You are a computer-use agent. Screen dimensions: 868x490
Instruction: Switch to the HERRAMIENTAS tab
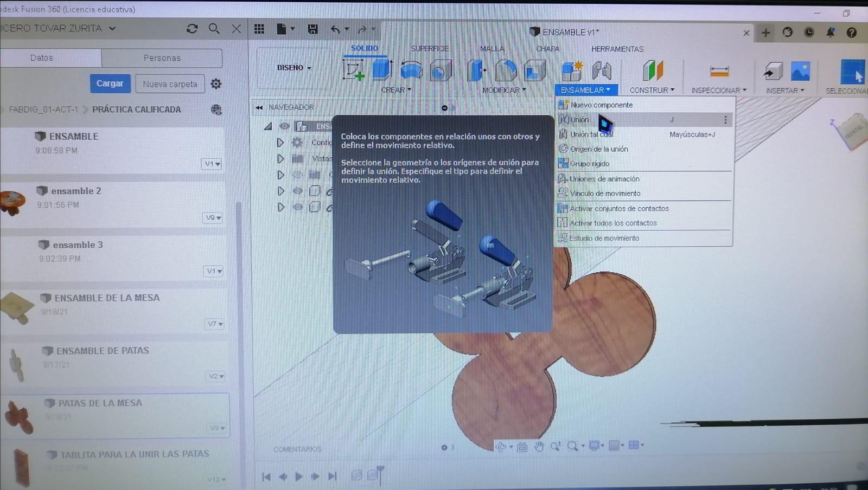pos(617,49)
